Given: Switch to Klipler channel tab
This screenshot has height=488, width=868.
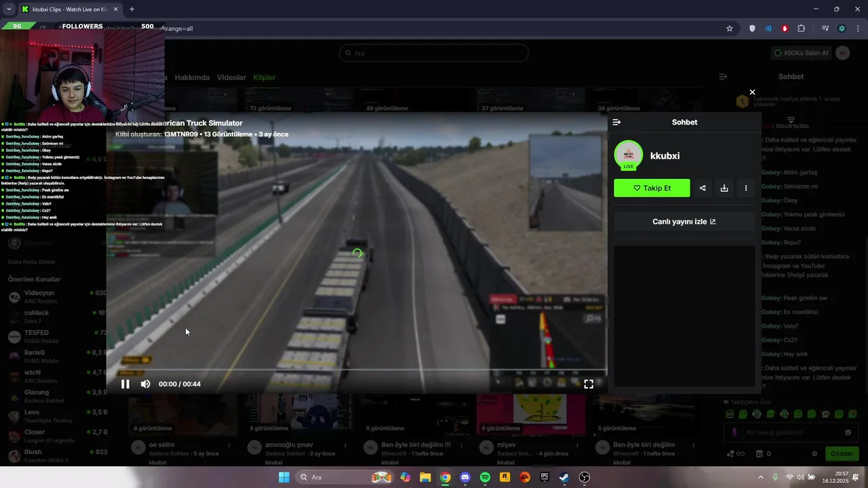Looking at the screenshot, I should pyautogui.click(x=264, y=77).
